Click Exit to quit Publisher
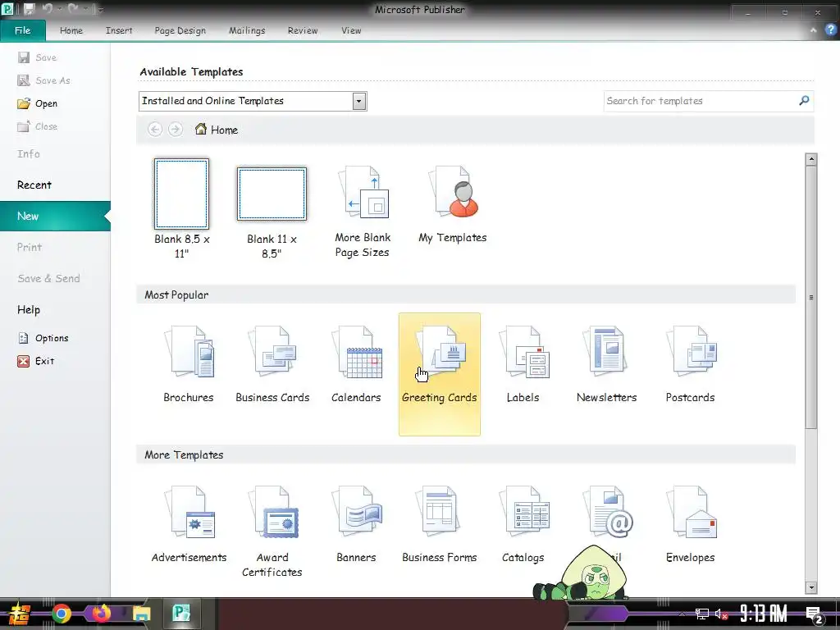The image size is (840, 630). click(x=36, y=361)
